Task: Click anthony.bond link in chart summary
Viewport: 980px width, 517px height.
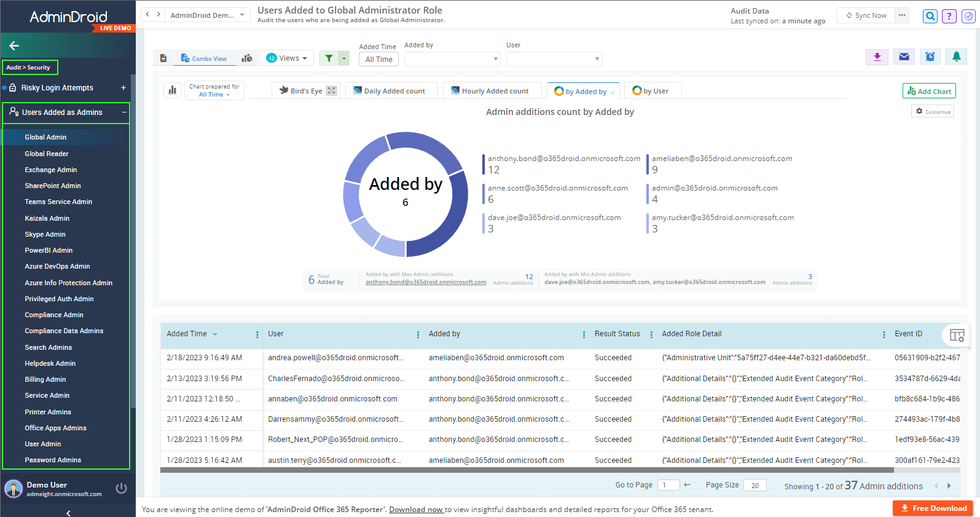Action: 426,282
